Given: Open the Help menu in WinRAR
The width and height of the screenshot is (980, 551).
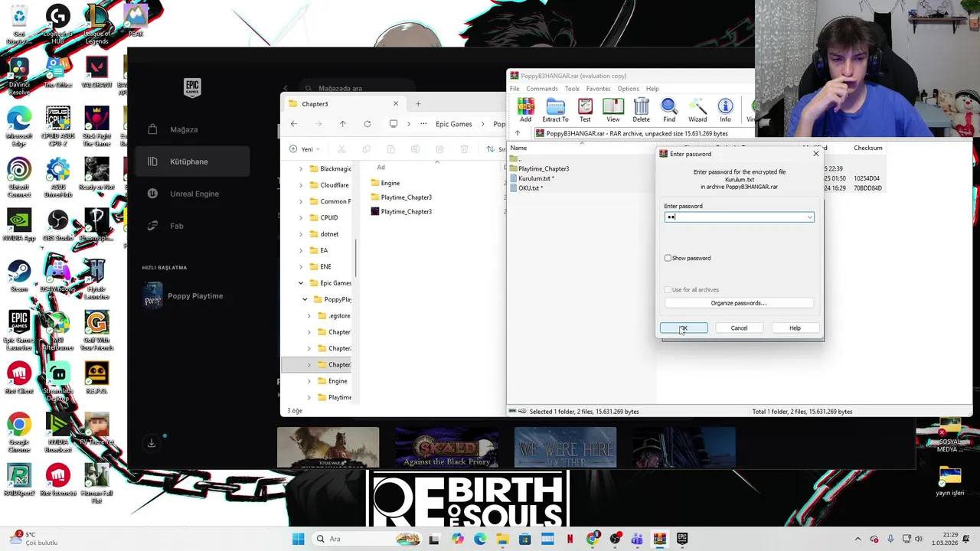Looking at the screenshot, I should 652,89.
